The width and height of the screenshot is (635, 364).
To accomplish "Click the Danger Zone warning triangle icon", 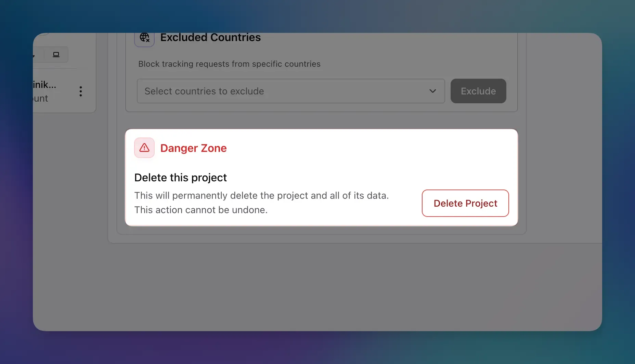I will point(144,148).
